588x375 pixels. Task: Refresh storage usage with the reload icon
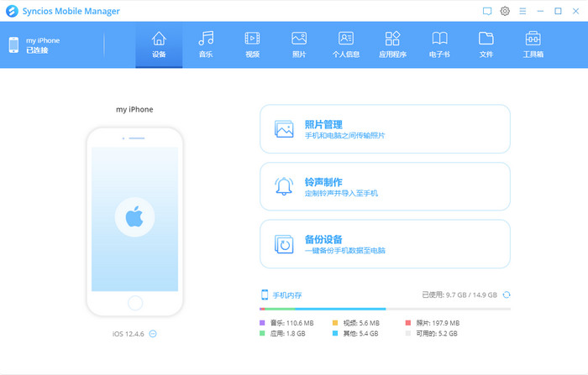click(x=507, y=294)
